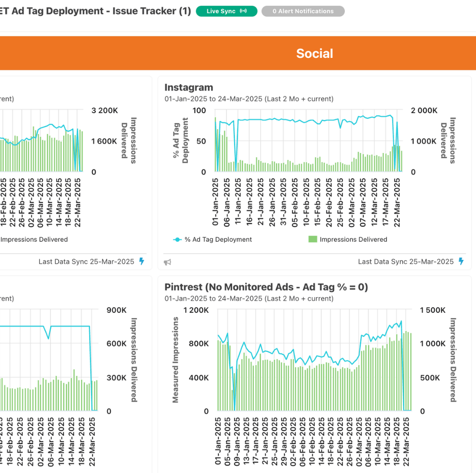This screenshot has height=473, width=476.
Task: Open the 0 Alert Notifications badge
Action: click(x=303, y=11)
